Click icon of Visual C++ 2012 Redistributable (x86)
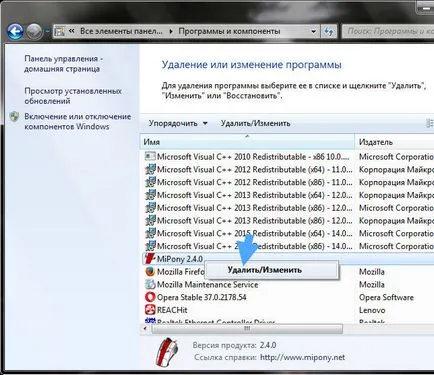 click(x=150, y=182)
